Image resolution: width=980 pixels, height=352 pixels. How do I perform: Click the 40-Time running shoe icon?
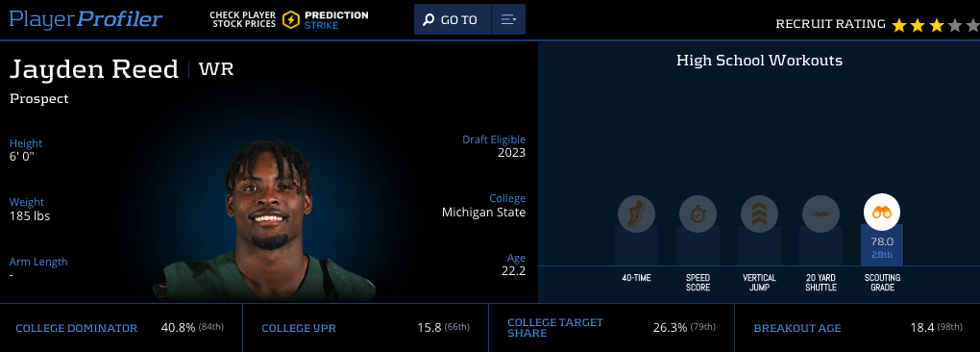(x=636, y=214)
